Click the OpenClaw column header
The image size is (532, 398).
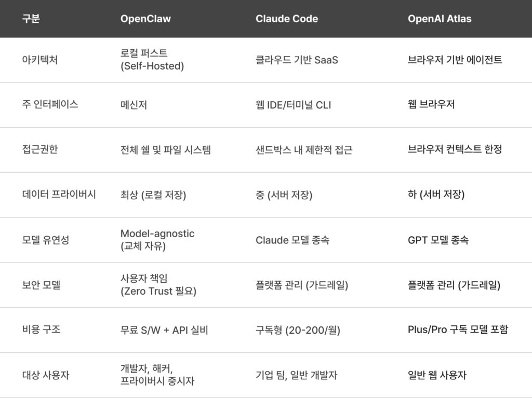pyautogui.click(x=145, y=19)
